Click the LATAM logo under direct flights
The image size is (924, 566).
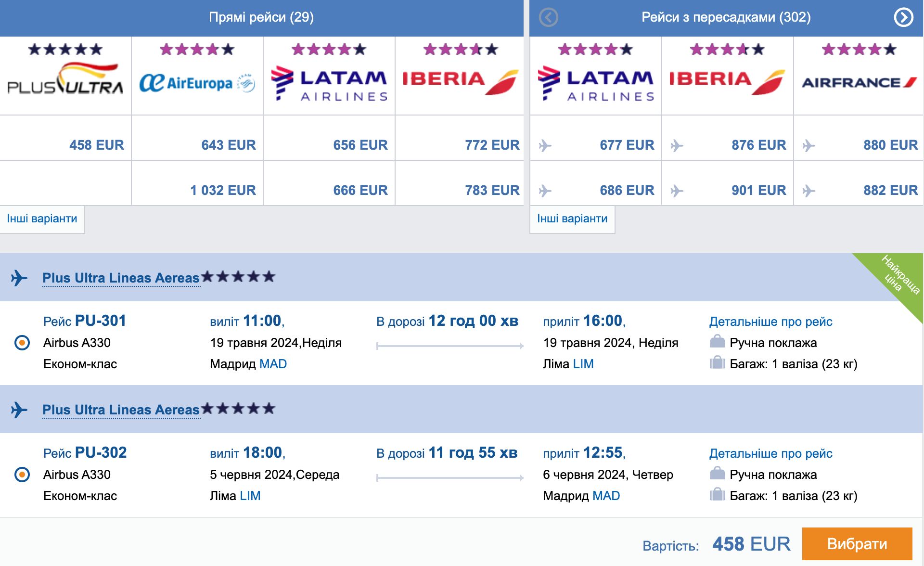click(x=329, y=83)
